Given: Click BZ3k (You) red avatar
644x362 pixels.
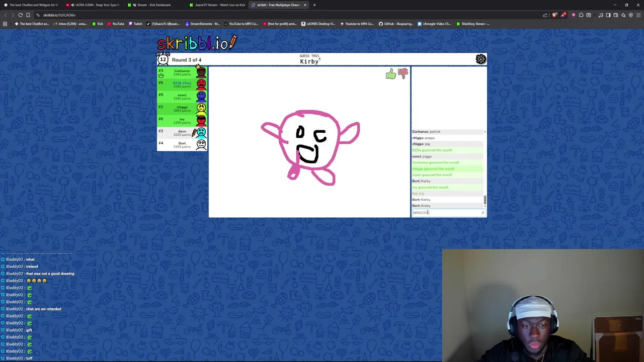Looking at the screenshot, I should 201,84.
